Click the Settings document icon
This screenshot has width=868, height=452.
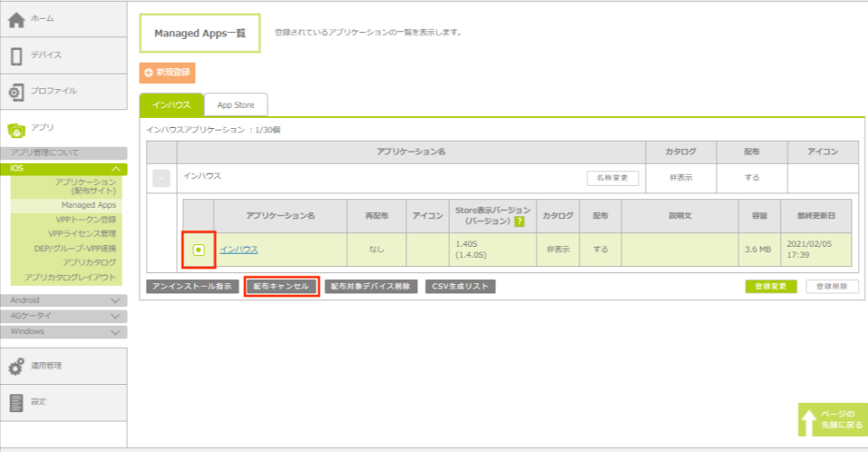[x=16, y=403]
